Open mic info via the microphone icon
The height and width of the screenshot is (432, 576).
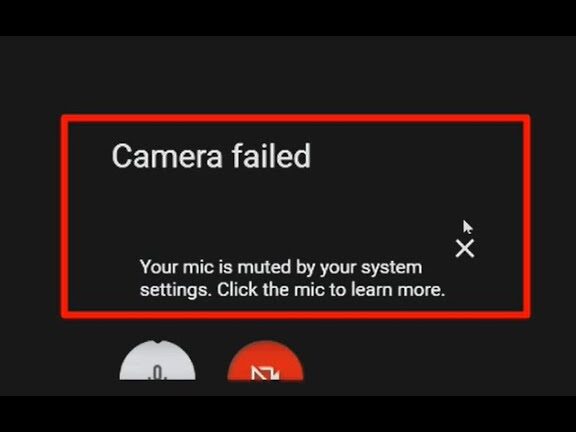pos(158,372)
